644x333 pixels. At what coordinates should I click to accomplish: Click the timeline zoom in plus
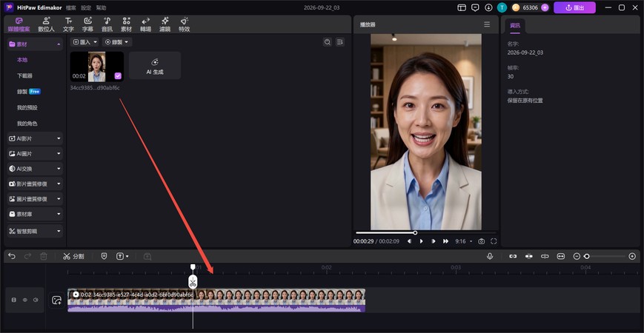pyautogui.click(x=632, y=256)
